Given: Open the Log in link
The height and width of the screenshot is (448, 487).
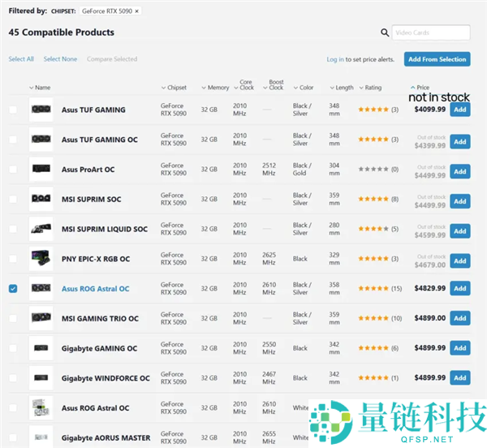Looking at the screenshot, I should [x=335, y=59].
